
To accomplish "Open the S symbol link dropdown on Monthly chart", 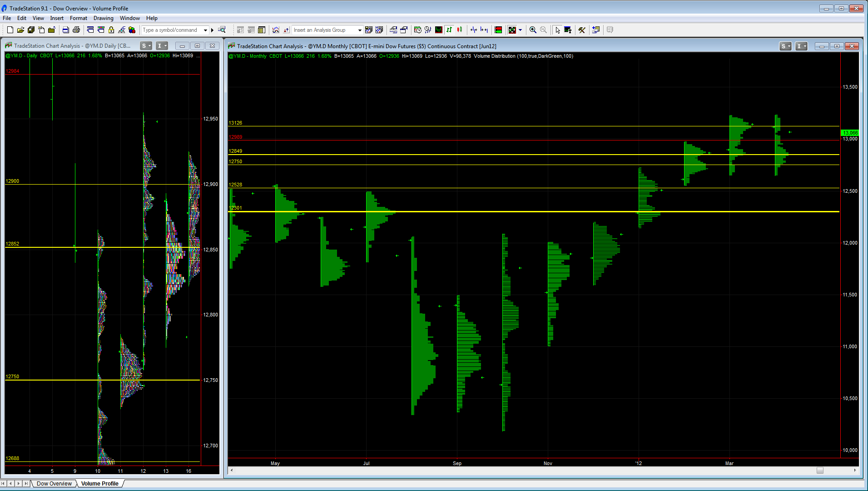I will click(785, 46).
